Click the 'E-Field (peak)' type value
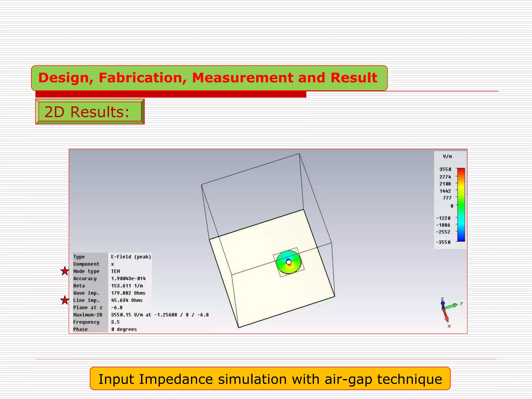 pos(131,257)
